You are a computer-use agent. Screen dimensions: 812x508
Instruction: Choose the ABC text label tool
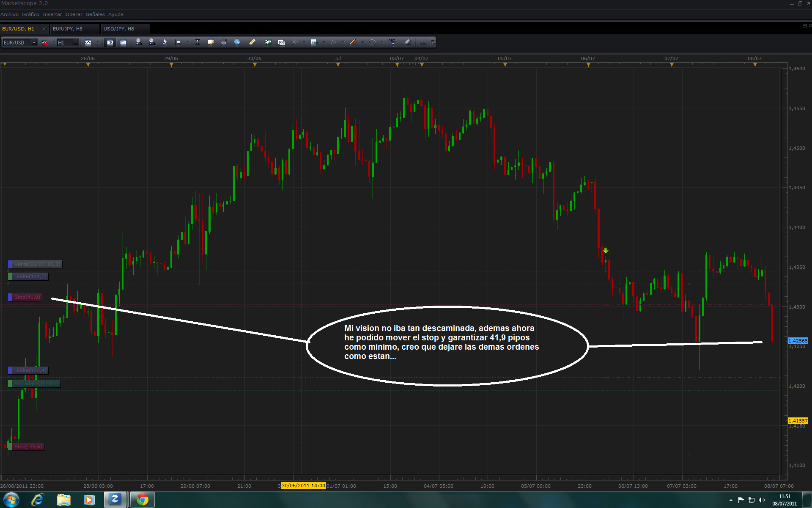(392, 42)
